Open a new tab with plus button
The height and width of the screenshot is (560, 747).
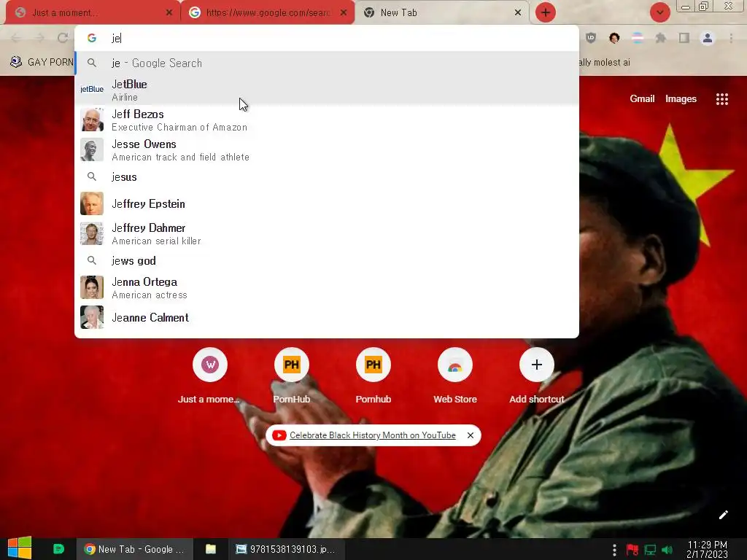[x=546, y=12]
